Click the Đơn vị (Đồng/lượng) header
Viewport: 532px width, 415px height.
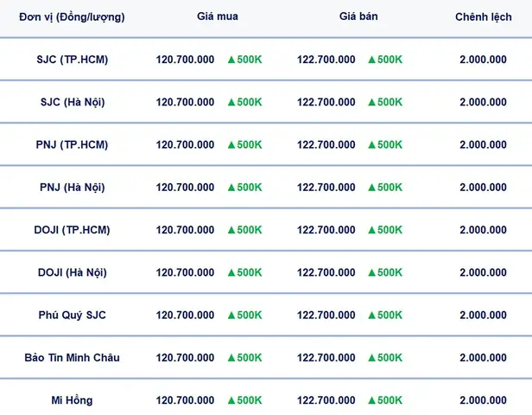click(x=72, y=17)
